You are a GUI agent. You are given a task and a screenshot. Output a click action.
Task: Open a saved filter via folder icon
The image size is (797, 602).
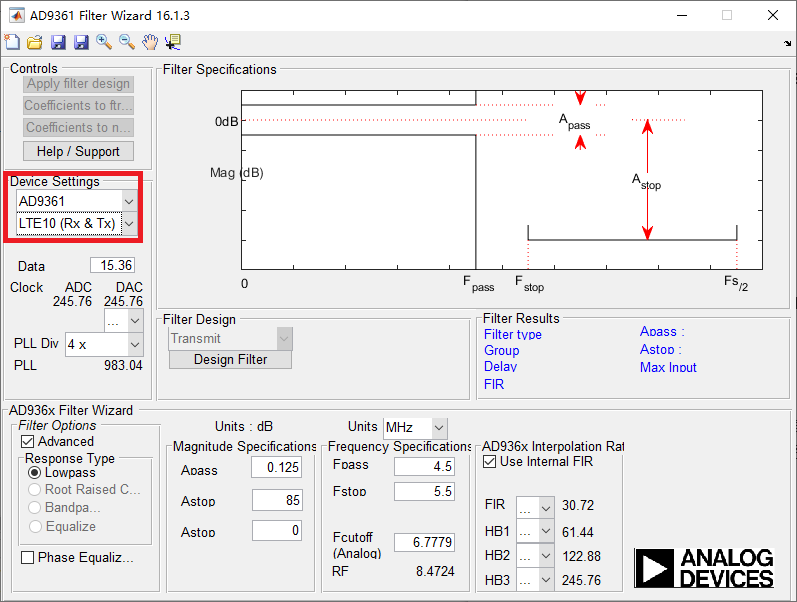click(x=34, y=42)
